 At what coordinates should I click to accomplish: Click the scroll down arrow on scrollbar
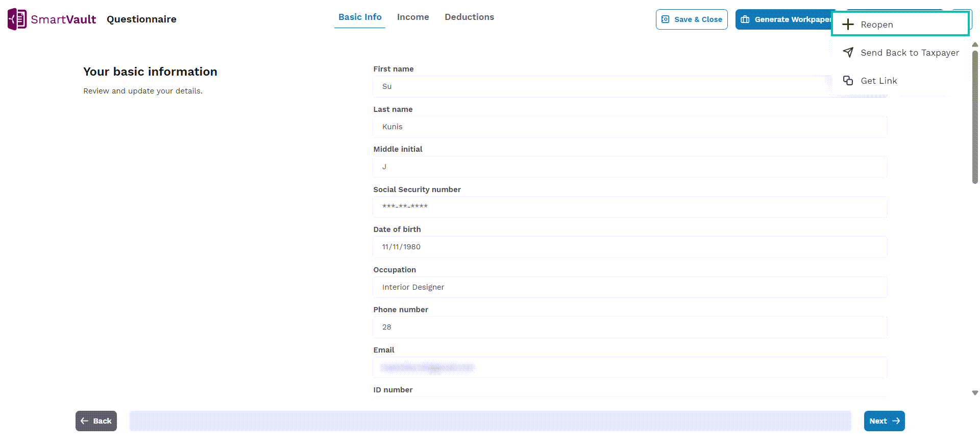[975, 393]
